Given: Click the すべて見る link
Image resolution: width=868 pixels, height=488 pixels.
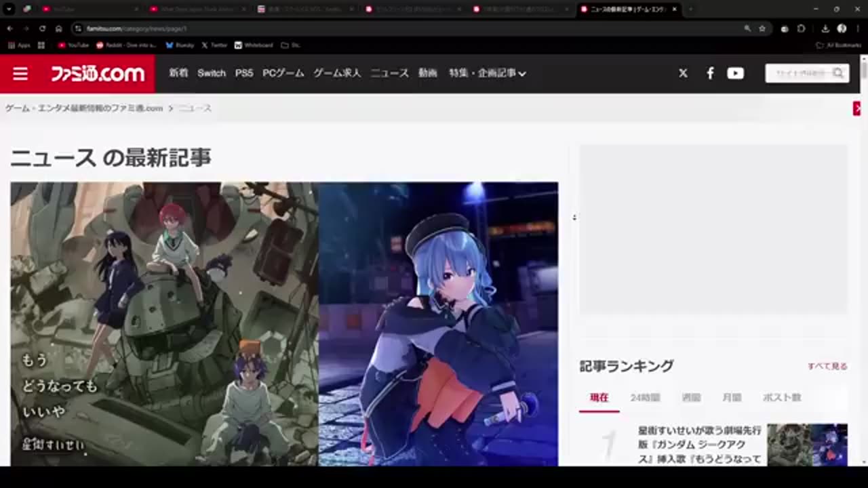Looking at the screenshot, I should (x=827, y=366).
